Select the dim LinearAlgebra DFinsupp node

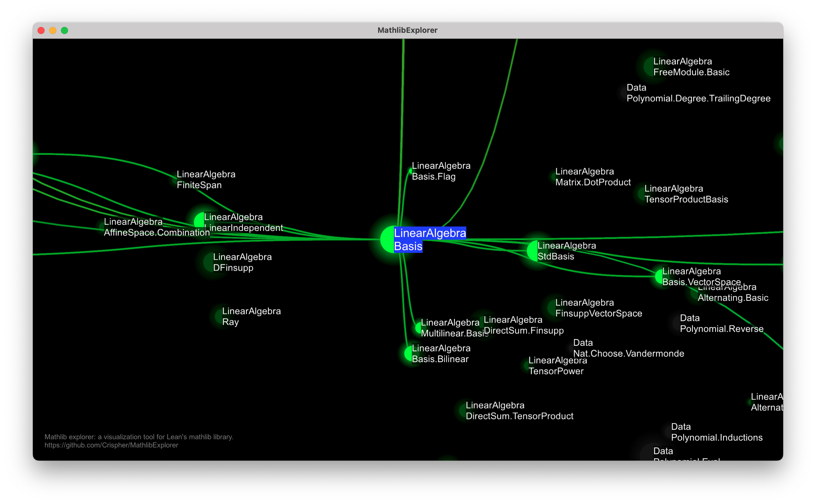pyautogui.click(x=209, y=262)
